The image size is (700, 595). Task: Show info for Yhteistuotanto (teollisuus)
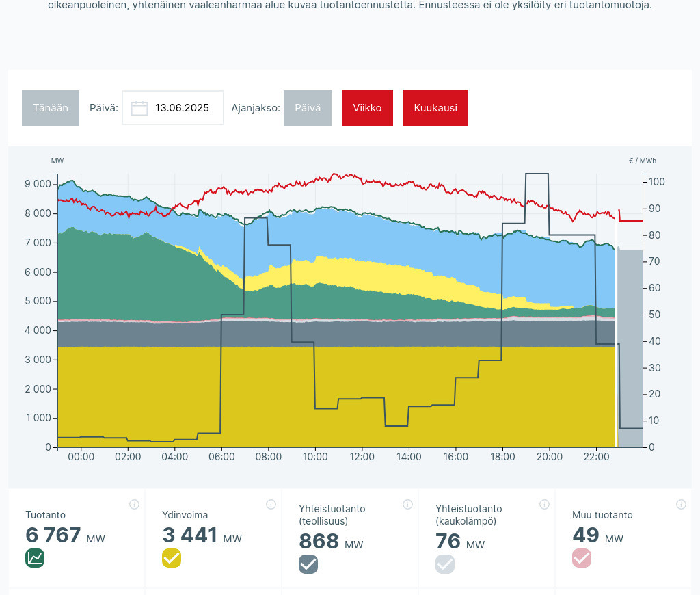407,505
